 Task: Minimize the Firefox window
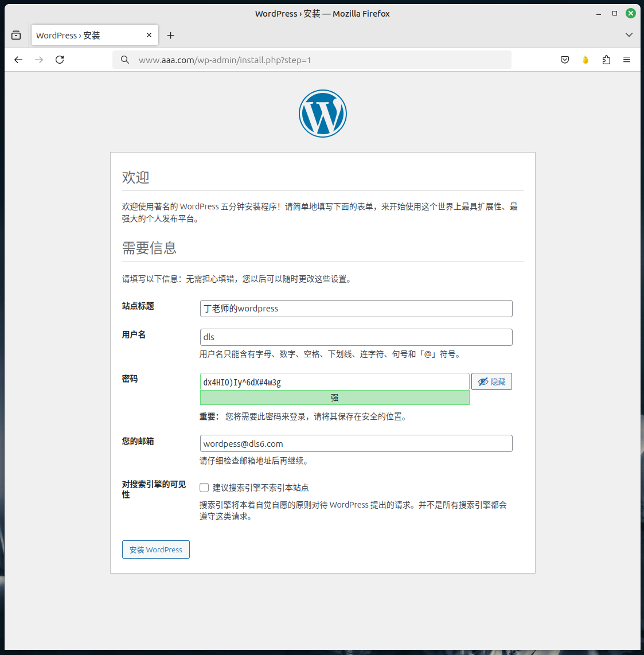pos(599,14)
